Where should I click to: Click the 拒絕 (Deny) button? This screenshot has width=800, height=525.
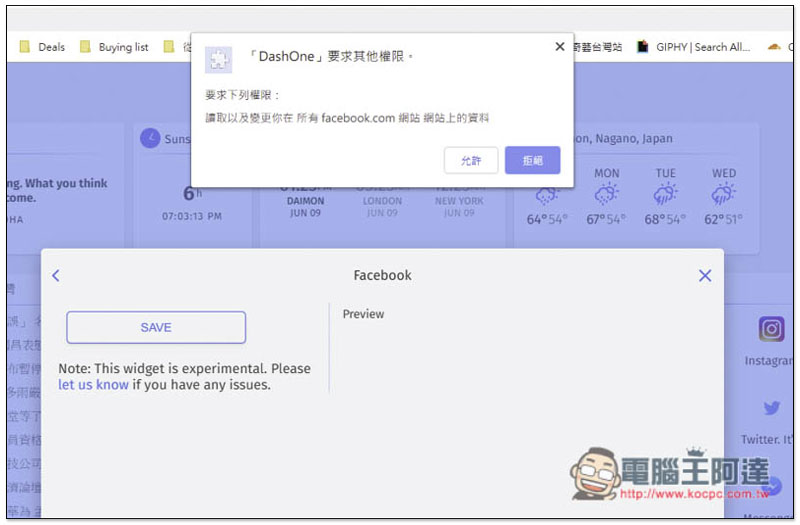point(532,160)
